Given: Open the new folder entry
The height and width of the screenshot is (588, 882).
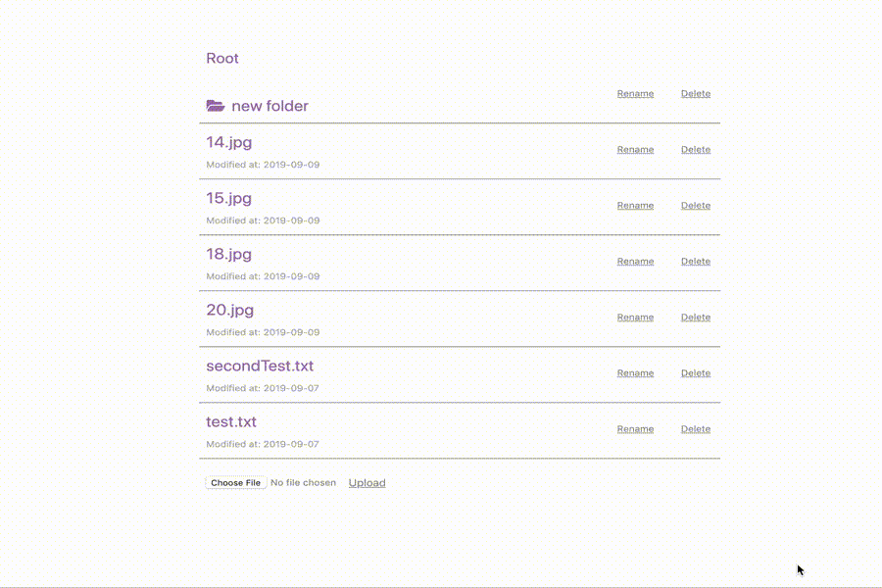Looking at the screenshot, I should coord(269,106).
